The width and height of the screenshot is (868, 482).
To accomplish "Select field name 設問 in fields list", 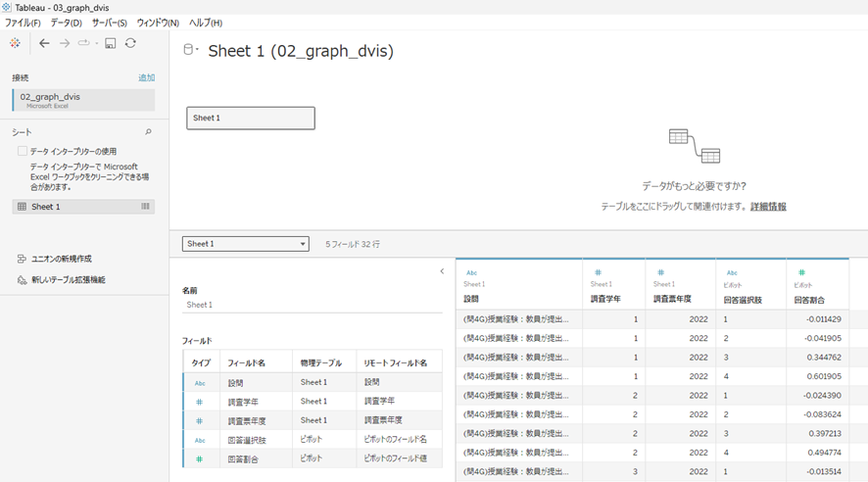I will click(x=235, y=383).
